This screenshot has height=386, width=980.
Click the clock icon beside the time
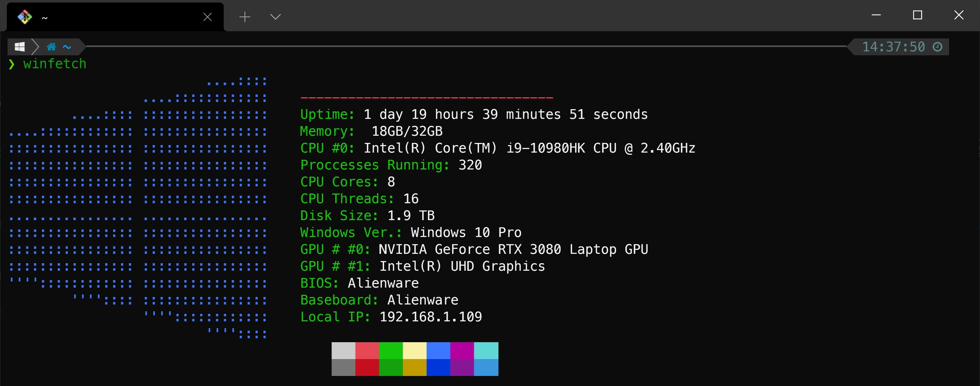click(937, 47)
